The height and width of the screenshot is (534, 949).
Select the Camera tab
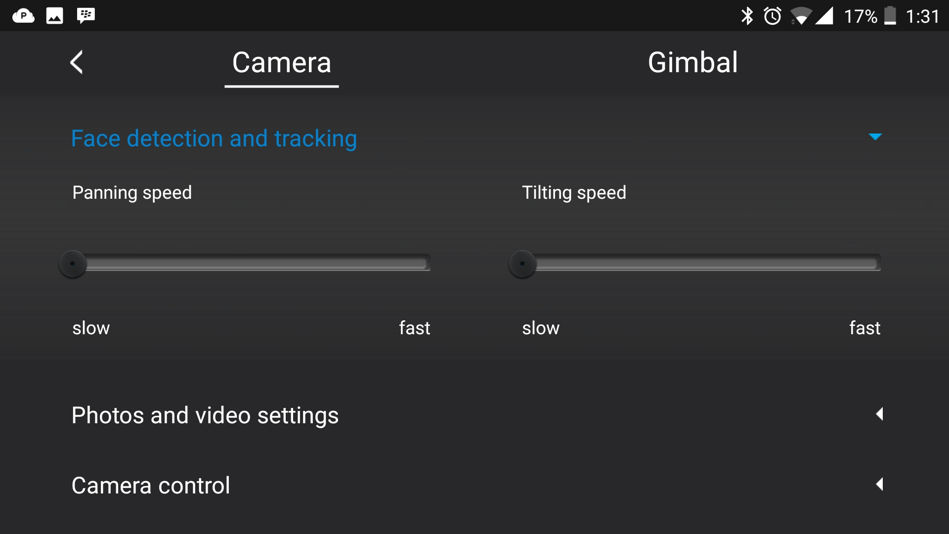click(281, 63)
